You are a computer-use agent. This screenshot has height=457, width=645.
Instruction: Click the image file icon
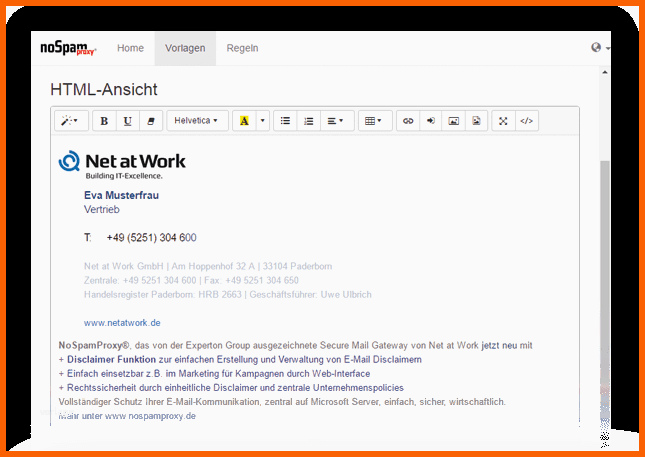click(476, 121)
